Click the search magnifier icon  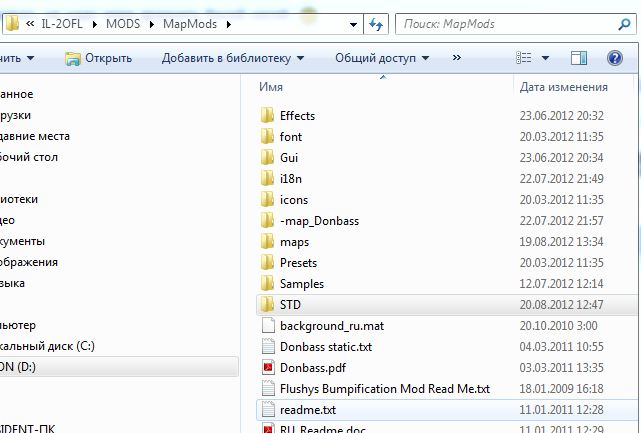(624, 25)
